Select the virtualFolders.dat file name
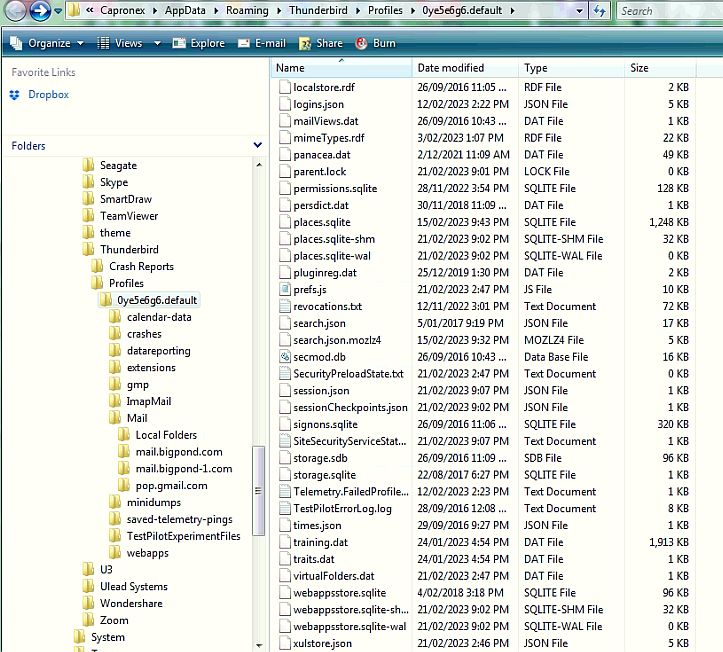This screenshot has width=723, height=652. [x=334, y=576]
